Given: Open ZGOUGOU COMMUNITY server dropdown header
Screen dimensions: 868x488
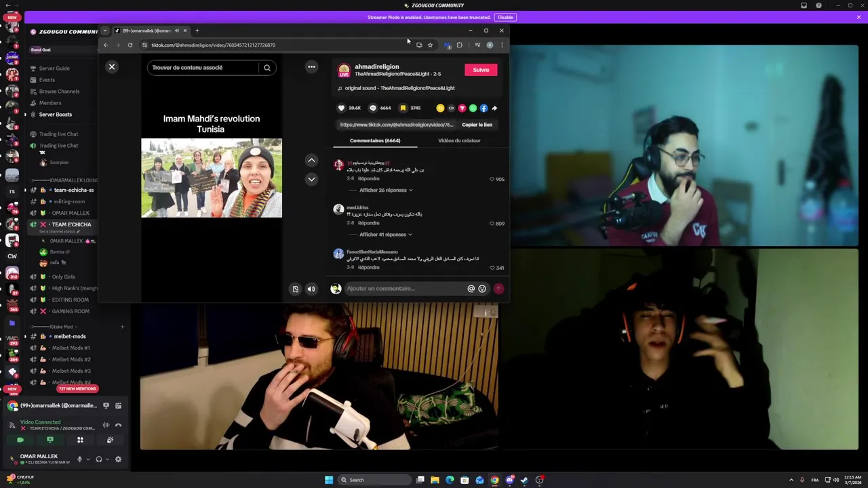Looking at the screenshot, I should pyautogui.click(x=66, y=31).
